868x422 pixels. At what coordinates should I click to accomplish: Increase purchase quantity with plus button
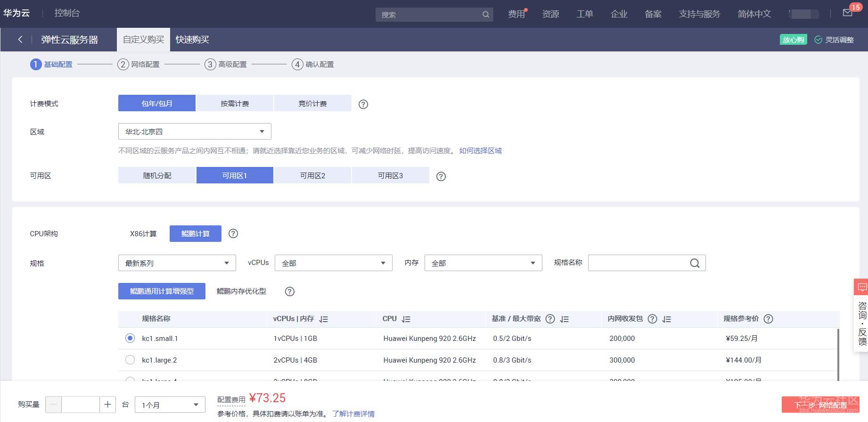tap(108, 405)
